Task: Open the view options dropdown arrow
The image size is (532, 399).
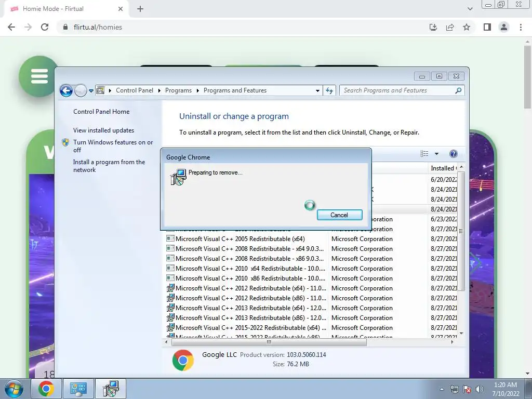Action: pyautogui.click(x=436, y=154)
